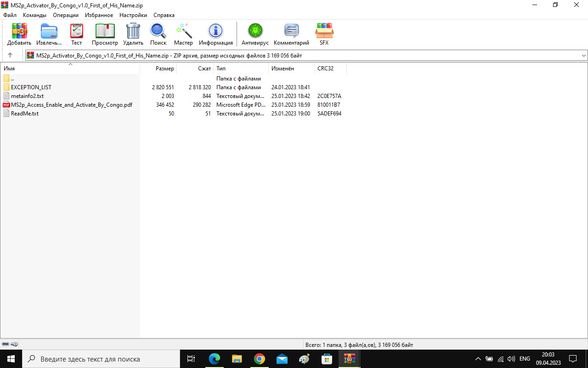
Task: Select MS2p_Access_Enable_and_Activate_By_Congo.pdf file
Action: [x=71, y=105]
